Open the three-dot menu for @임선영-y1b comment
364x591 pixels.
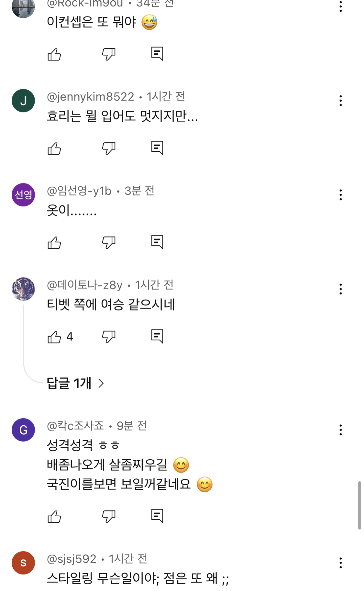pos(341,195)
